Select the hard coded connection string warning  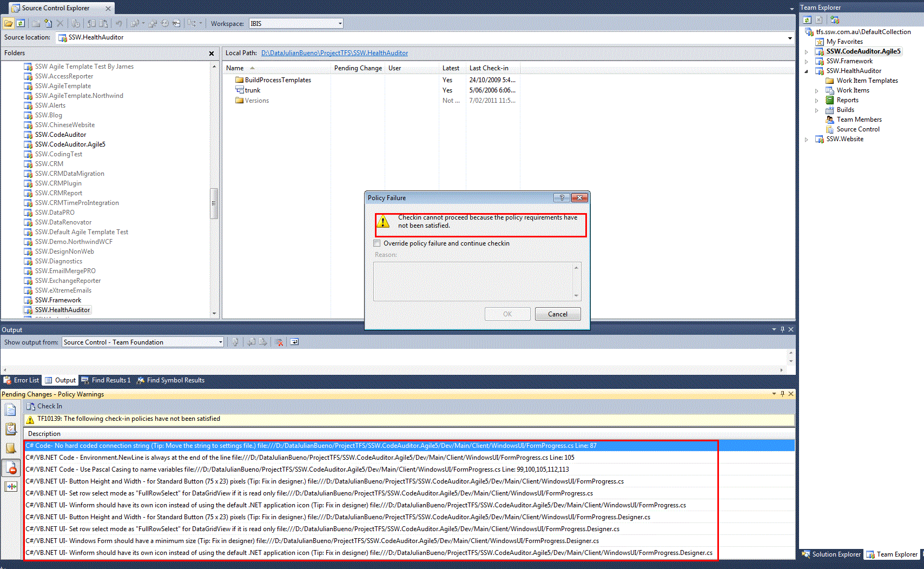(x=410, y=446)
